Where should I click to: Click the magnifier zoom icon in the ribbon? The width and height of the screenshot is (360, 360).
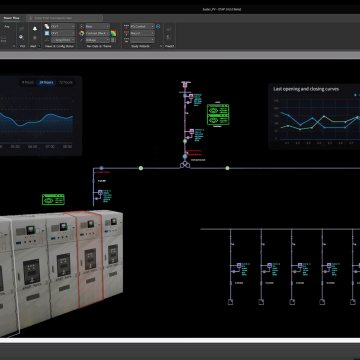pos(21,37)
